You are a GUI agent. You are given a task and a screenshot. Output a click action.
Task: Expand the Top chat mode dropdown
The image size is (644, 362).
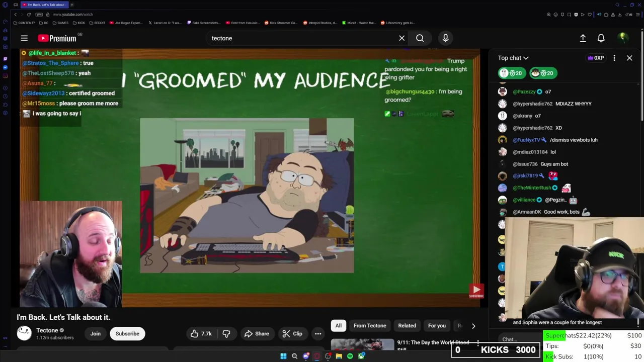pyautogui.click(x=513, y=58)
